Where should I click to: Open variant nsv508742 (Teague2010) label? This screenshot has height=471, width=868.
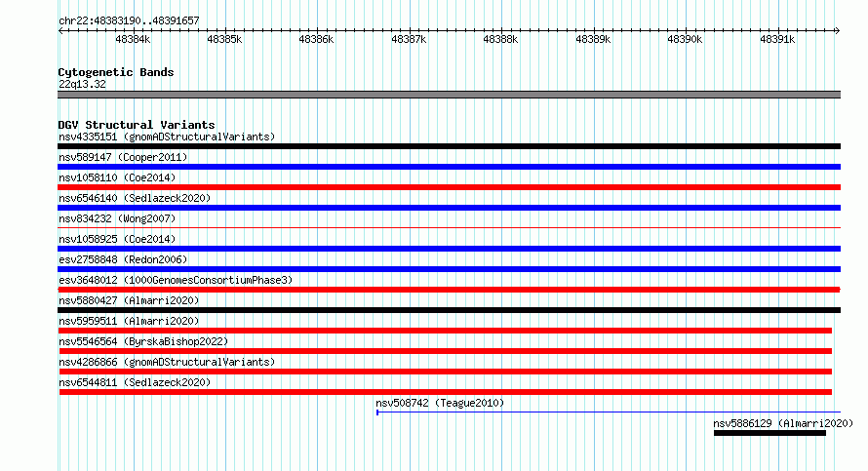440,403
